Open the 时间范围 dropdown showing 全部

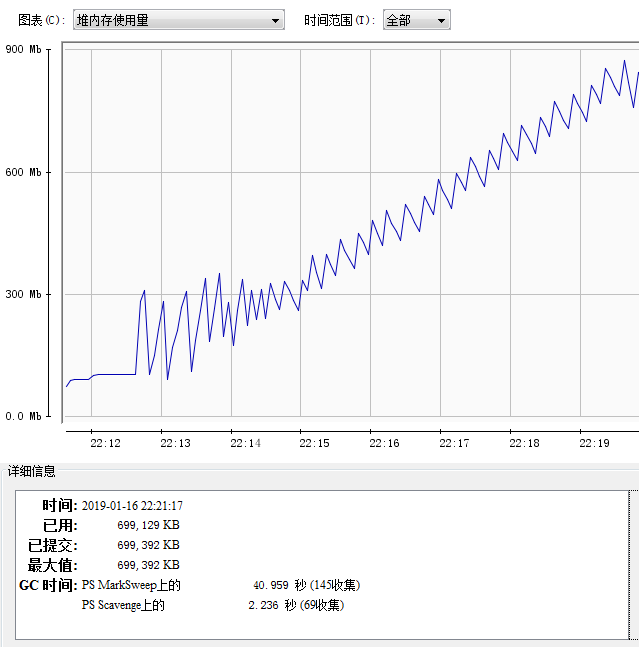click(x=416, y=20)
